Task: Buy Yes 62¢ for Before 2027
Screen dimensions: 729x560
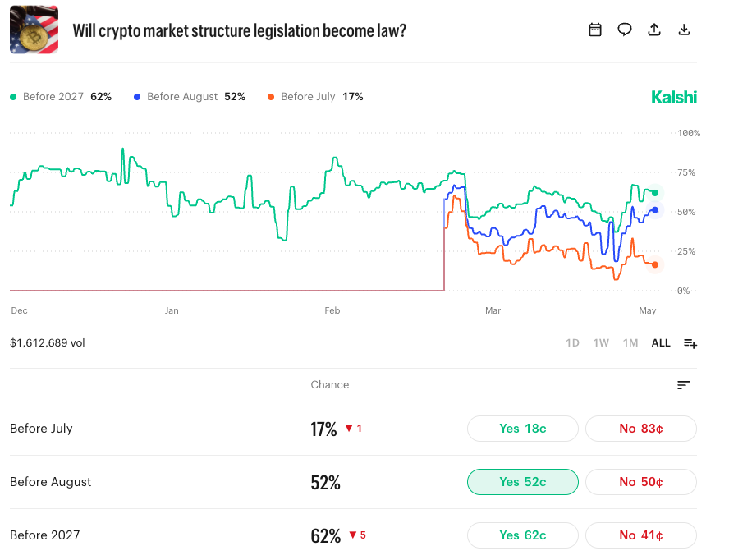Action: click(x=523, y=535)
